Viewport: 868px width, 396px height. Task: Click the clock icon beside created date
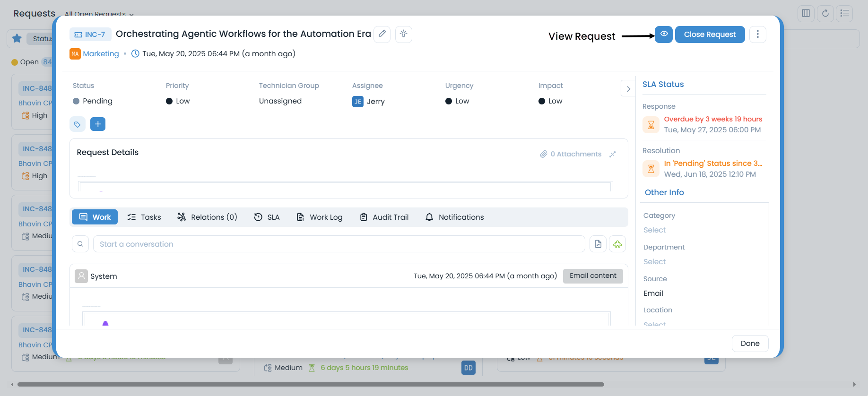pos(135,53)
